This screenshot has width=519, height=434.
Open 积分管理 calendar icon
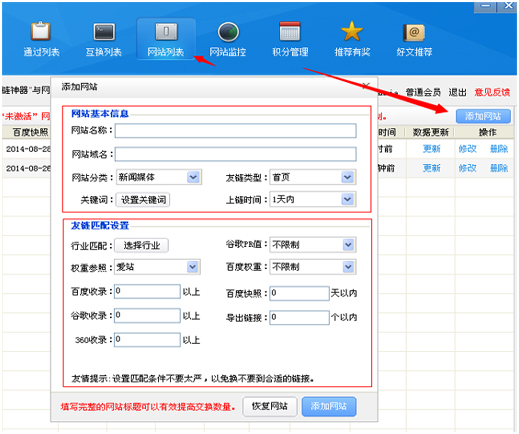290,32
